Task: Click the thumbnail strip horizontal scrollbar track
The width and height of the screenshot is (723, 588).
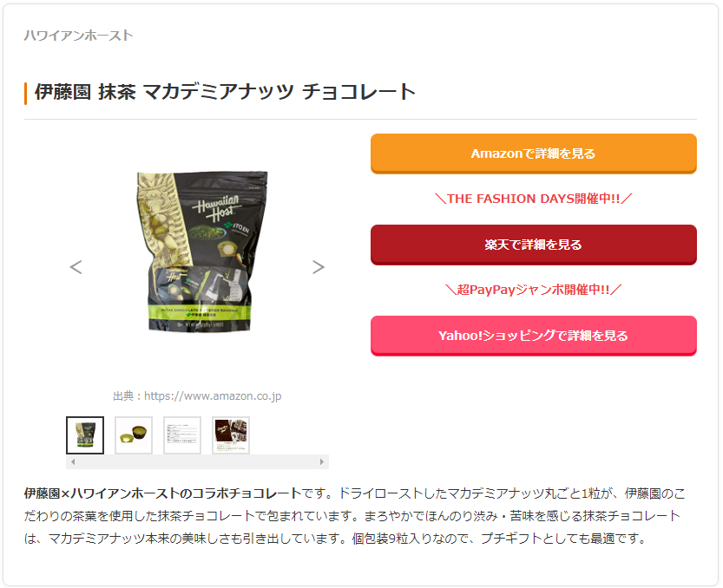Action: [197, 461]
